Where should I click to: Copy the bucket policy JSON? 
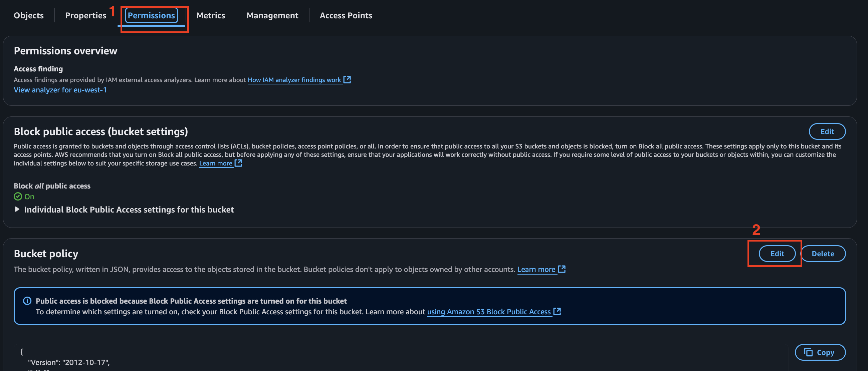820,352
